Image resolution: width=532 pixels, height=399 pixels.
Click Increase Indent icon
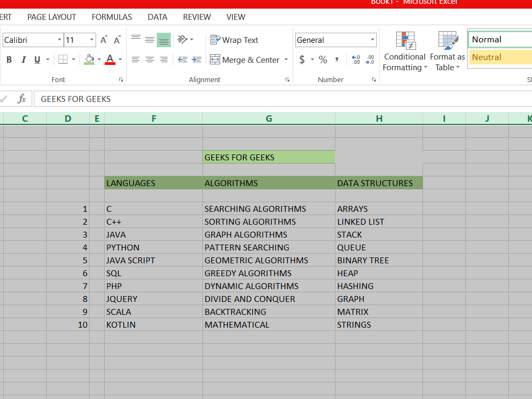tap(196, 60)
